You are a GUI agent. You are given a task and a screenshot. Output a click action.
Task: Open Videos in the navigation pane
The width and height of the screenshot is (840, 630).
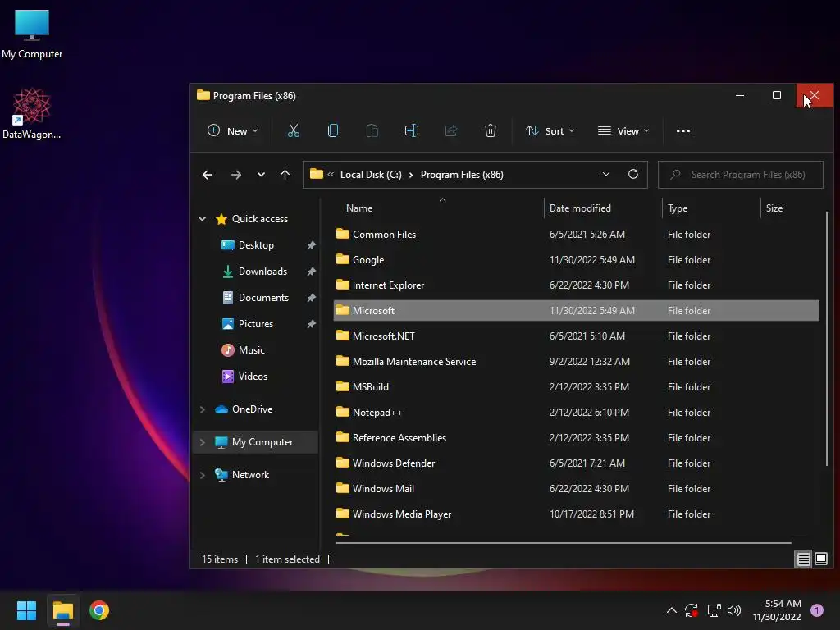pos(253,377)
